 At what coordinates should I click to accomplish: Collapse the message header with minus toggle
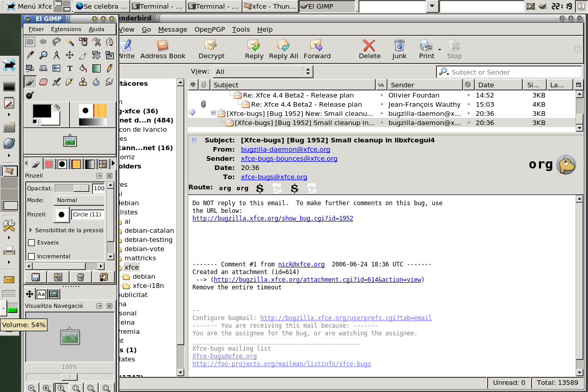(x=194, y=140)
